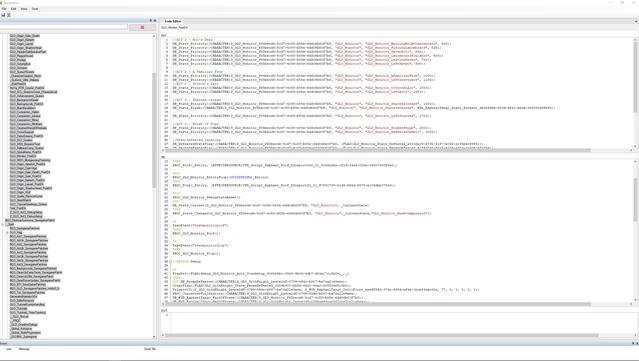Collapse the _Start tree node
Screen dimensions: 639x361
coord(2,225)
